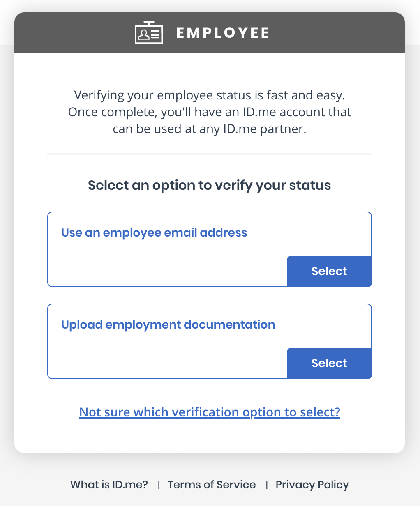
Task: Click Select for employee email verification
Action: tap(329, 271)
